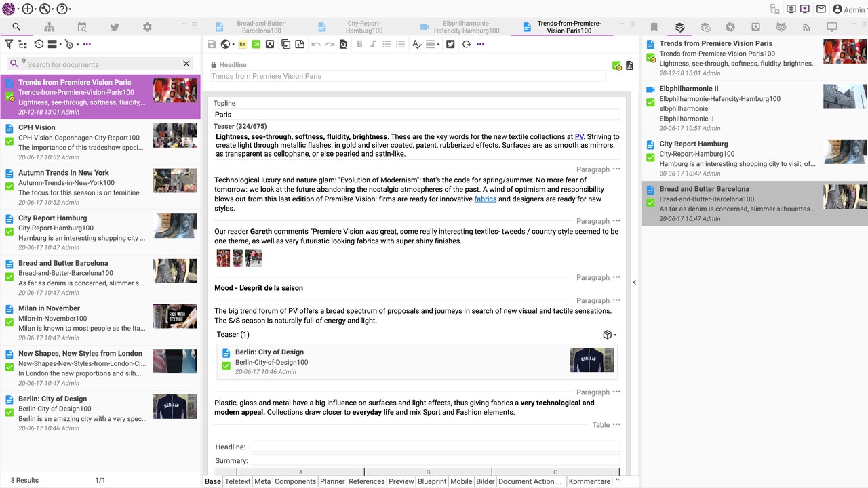This screenshot has width=868, height=488.
Task: Click the refresh icon in editor toolbar
Action: point(466,45)
